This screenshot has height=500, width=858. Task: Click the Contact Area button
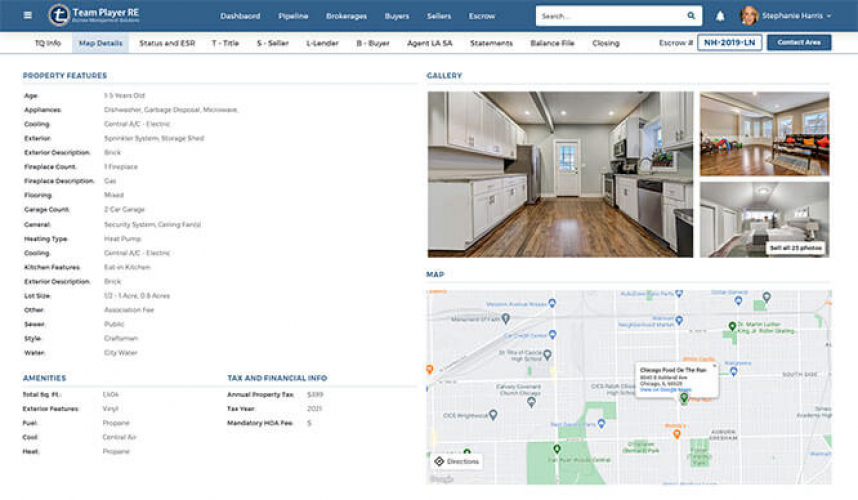[799, 42]
